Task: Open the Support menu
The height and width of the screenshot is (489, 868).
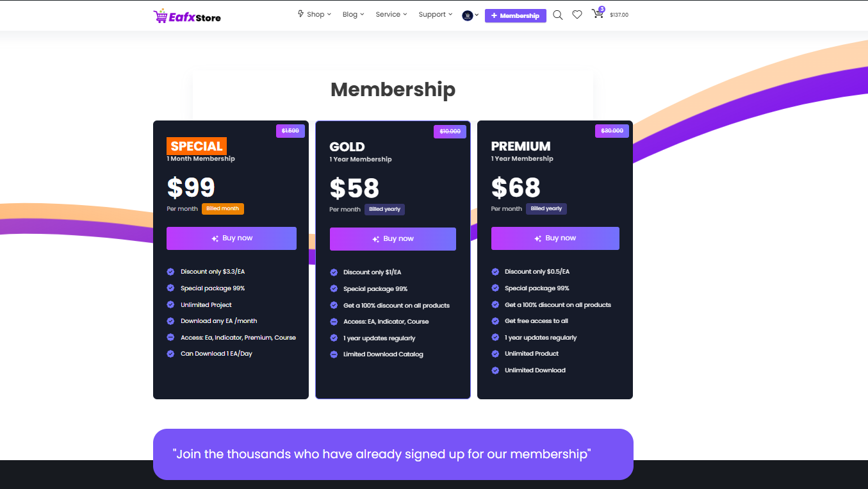Action: (435, 14)
